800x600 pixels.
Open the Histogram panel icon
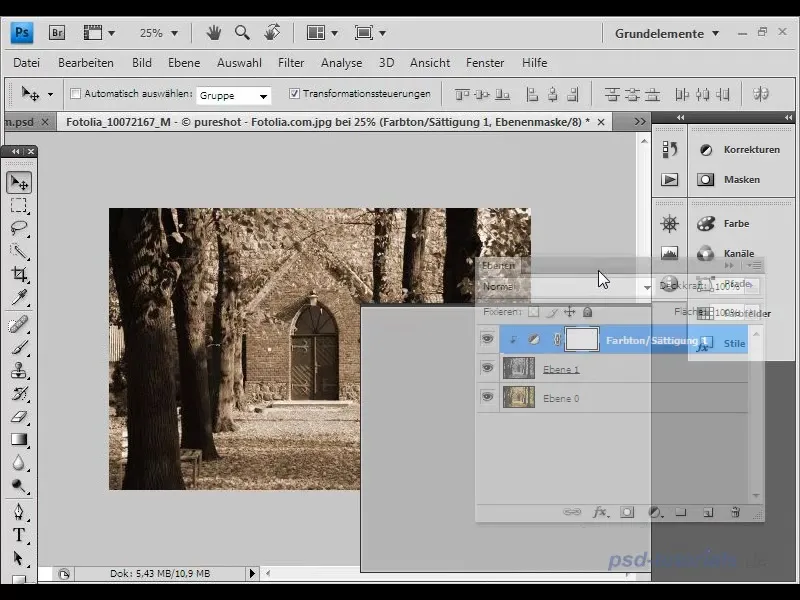tap(669, 253)
